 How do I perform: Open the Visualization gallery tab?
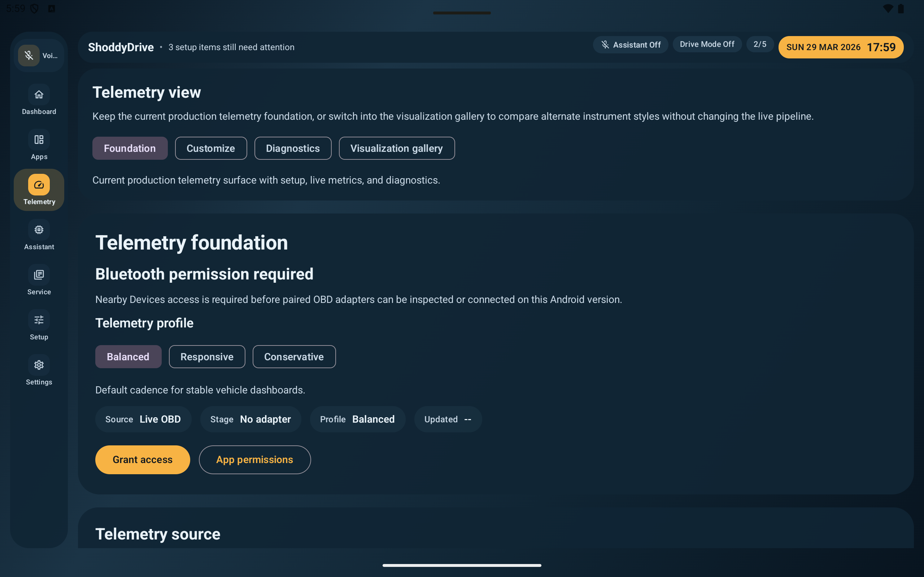397,149
